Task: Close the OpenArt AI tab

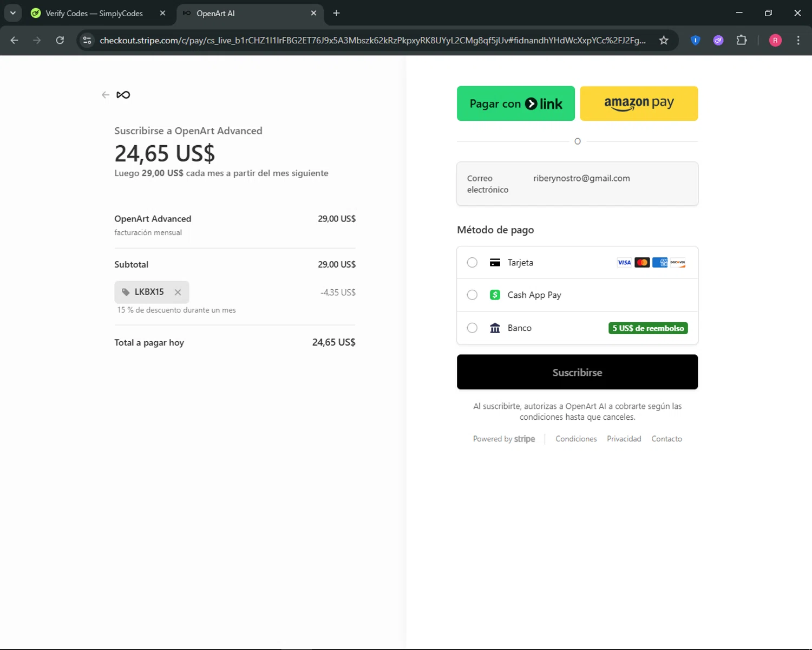Action: pyautogui.click(x=313, y=13)
